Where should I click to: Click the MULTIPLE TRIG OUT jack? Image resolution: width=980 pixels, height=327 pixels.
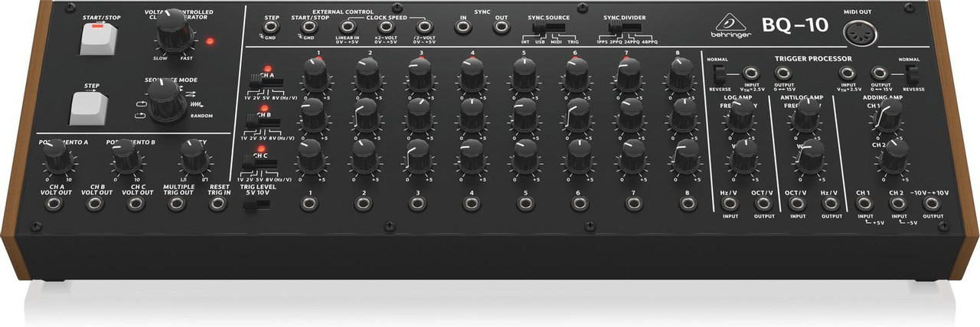point(178,203)
